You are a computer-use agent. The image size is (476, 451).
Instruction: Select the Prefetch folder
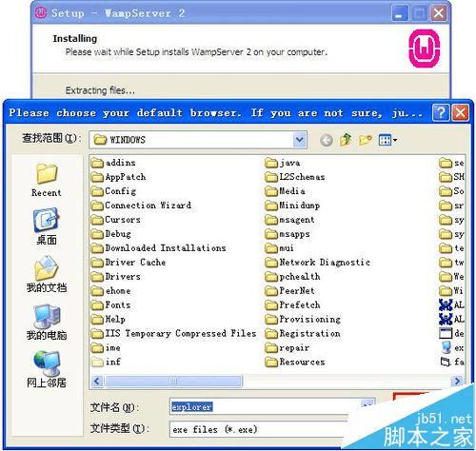tap(292, 305)
